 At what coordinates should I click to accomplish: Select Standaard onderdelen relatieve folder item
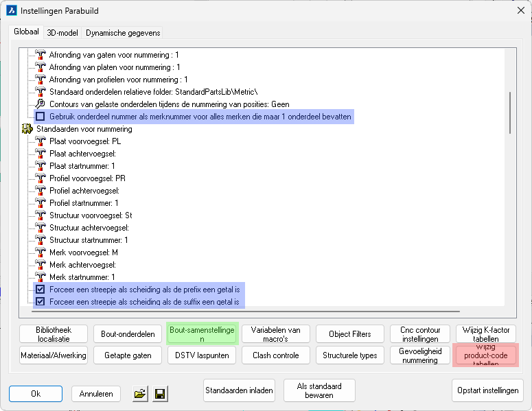(x=153, y=92)
